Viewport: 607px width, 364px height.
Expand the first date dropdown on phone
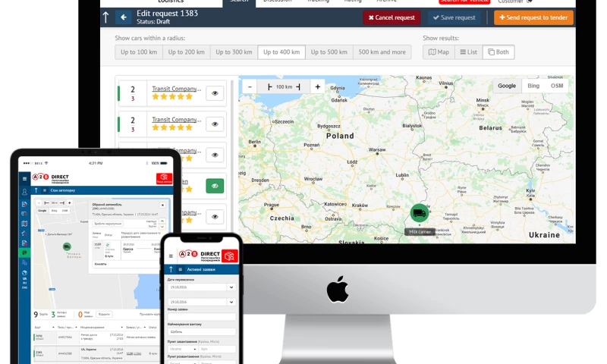click(x=231, y=287)
